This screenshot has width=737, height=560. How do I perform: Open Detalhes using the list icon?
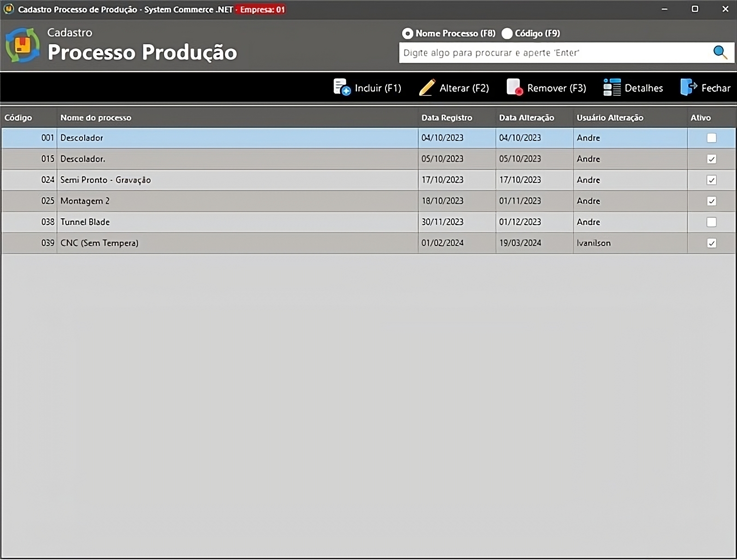pos(612,87)
